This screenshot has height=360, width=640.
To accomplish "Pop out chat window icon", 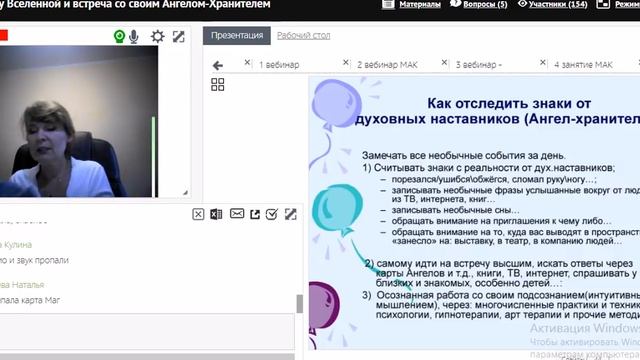I will (x=255, y=214).
